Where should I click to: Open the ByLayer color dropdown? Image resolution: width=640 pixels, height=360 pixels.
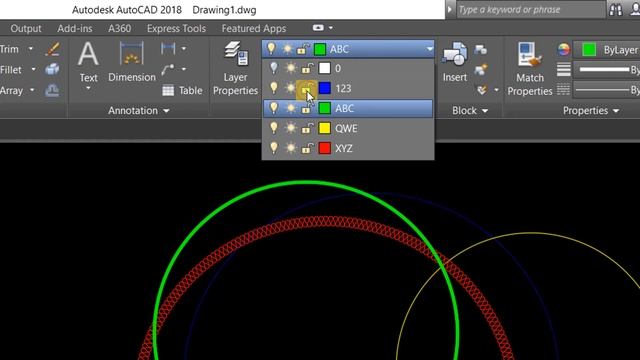[607, 50]
